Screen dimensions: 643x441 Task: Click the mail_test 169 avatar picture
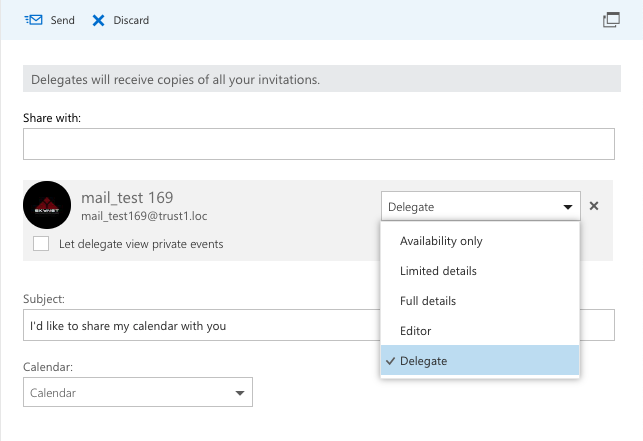point(47,205)
